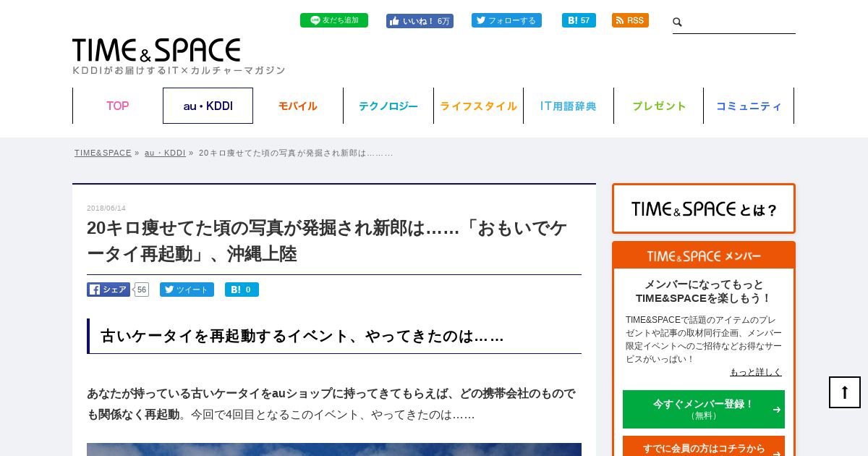
Task: Click the search magnifier icon
Action: click(678, 22)
